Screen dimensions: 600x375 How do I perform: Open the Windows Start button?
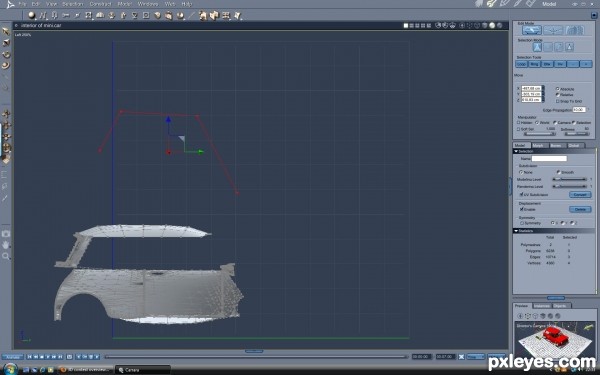click(x=10, y=369)
